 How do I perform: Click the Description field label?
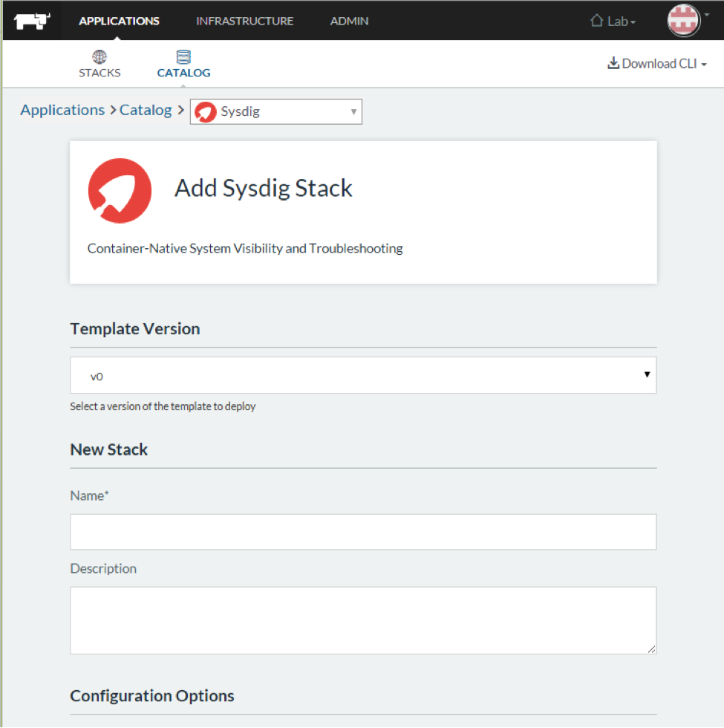[103, 568]
